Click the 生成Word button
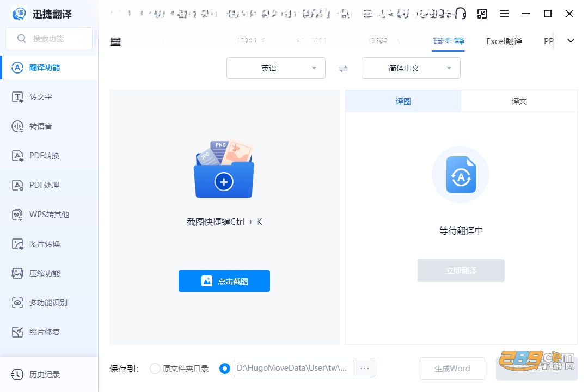Screen dimensions: 588x392 click(452, 369)
